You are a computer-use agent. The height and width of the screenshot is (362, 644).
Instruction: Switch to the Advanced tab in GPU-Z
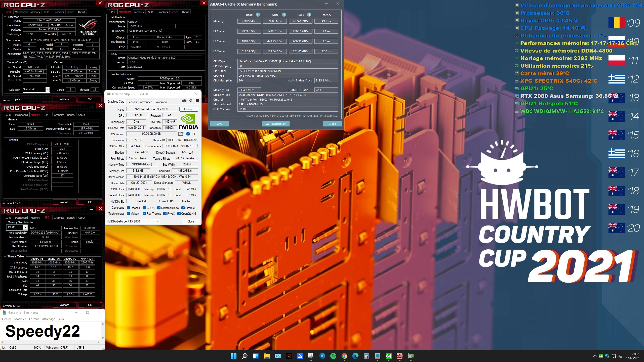click(146, 102)
